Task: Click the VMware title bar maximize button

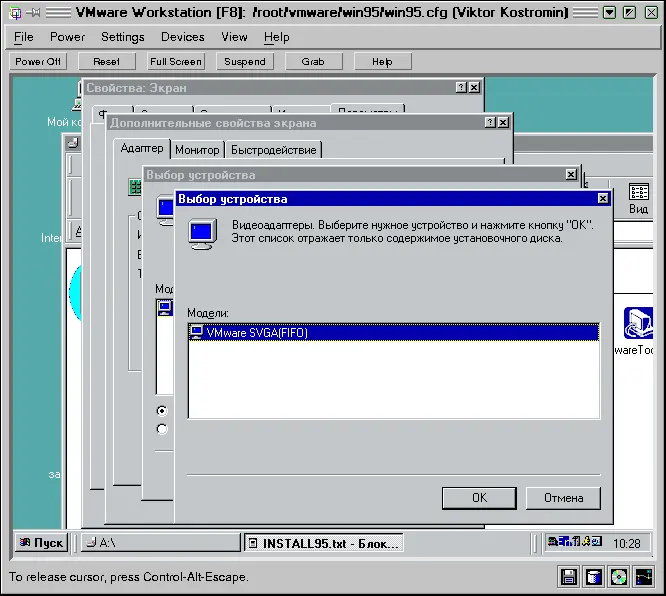Action: [x=629, y=13]
